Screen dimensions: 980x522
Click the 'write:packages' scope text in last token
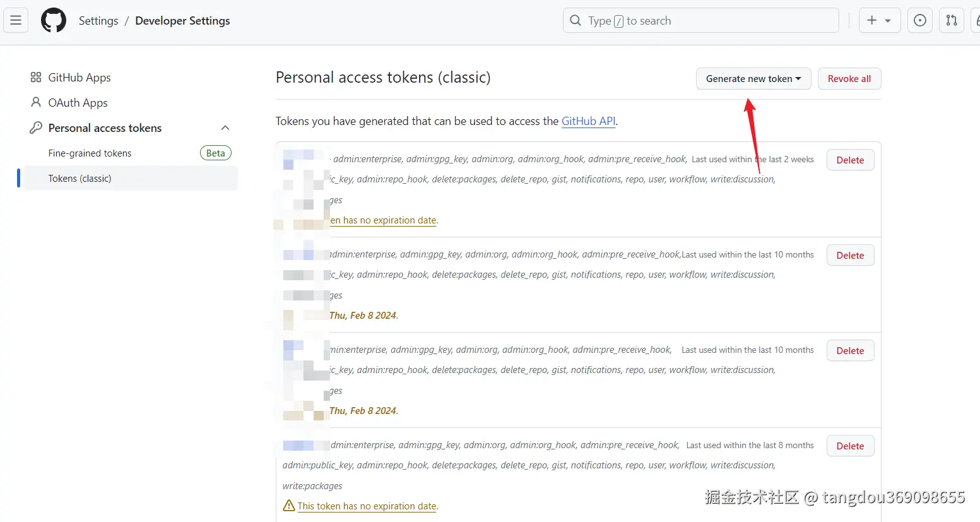tap(312, 486)
